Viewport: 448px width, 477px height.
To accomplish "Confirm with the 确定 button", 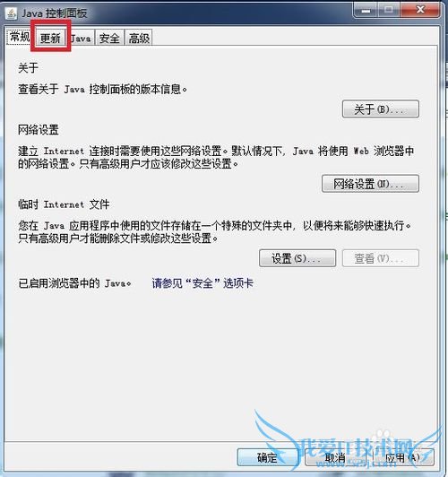I will [267, 457].
